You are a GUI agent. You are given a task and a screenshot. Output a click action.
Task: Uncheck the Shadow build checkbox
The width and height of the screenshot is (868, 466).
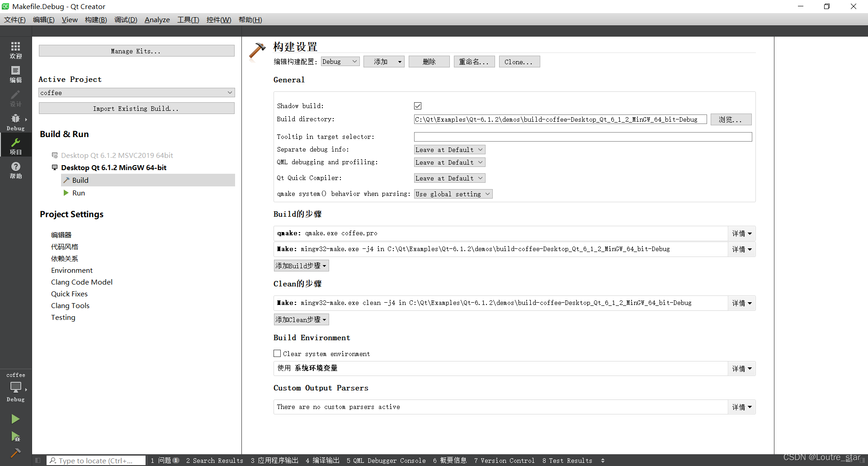pos(417,105)
